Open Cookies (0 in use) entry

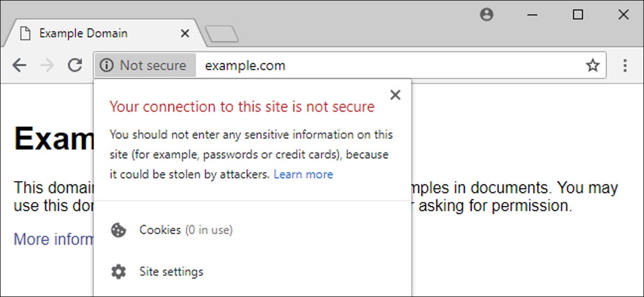[186, 230]
